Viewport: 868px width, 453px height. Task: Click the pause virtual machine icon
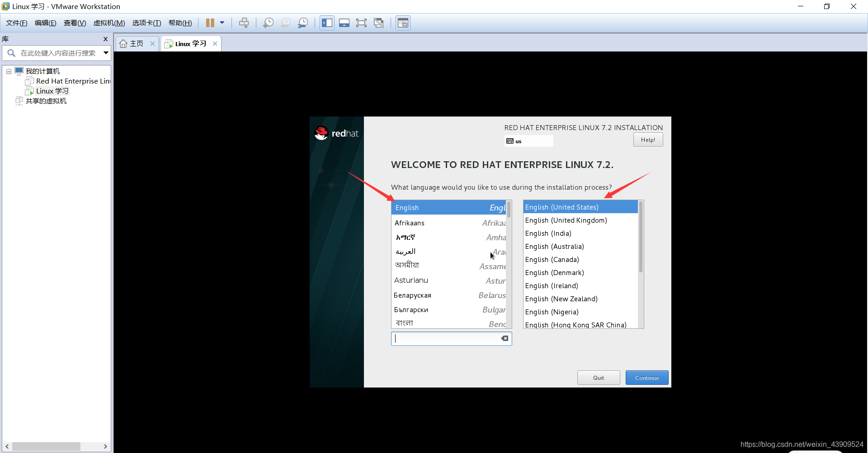pos(210,23)
